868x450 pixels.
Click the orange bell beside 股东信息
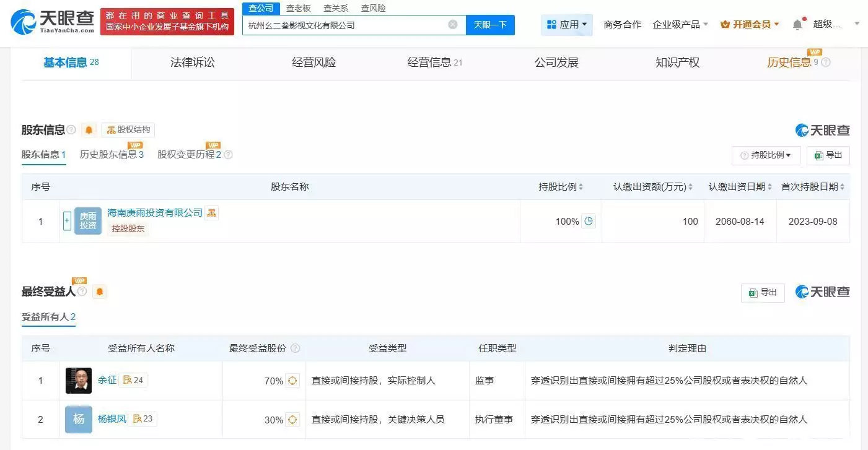pos(89,130)
